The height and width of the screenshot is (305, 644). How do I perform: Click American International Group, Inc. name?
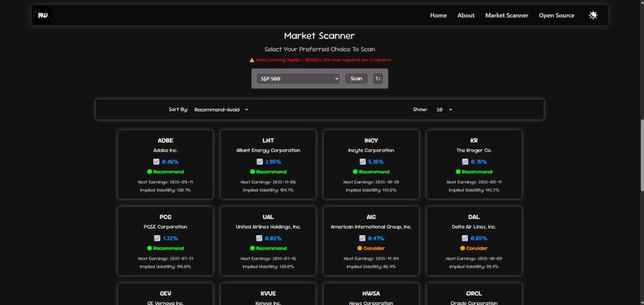coord(371,227)
